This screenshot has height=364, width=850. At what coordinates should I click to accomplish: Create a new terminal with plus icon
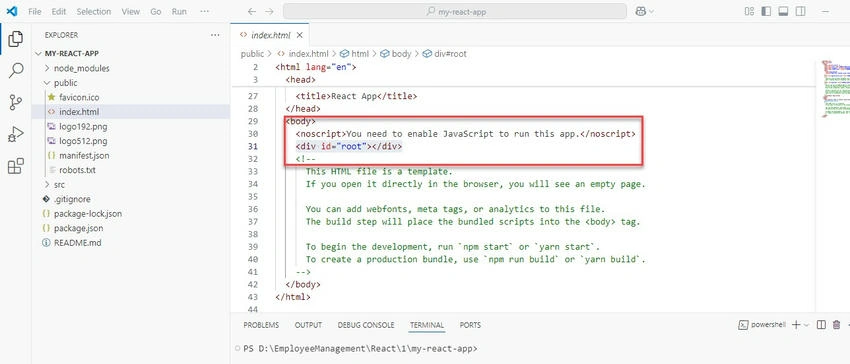tap(796, 324)
